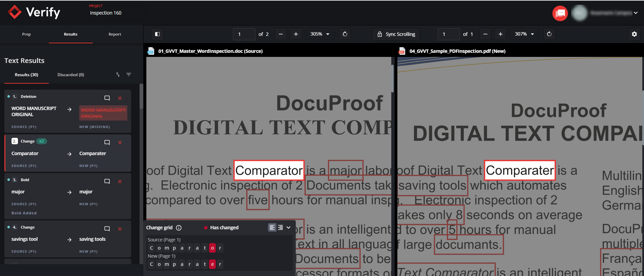The height and width of the screenshot is (276, 644).
Task: Open the Discarded (0) tab
Action: pyautogui.click(x=70, y=75)
